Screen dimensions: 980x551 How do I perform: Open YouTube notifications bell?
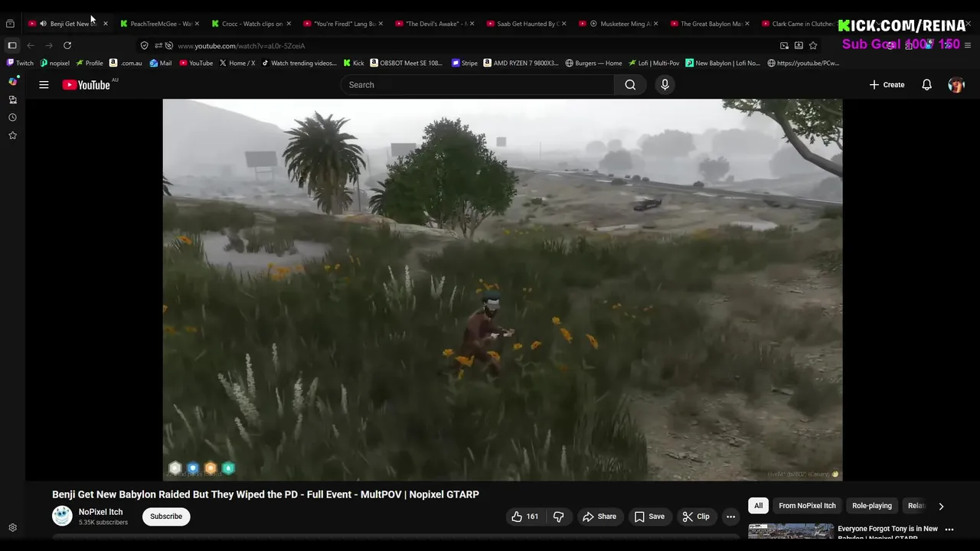point(926,85)
